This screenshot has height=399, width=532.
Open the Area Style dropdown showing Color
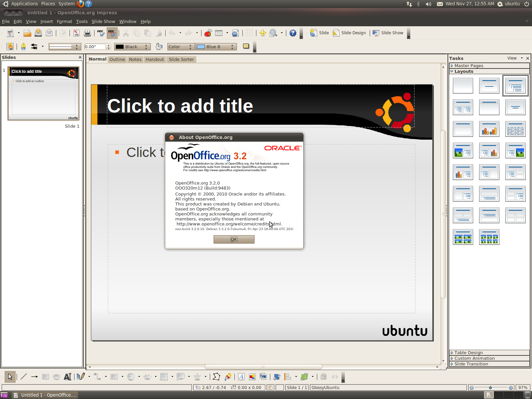point(181,47)
